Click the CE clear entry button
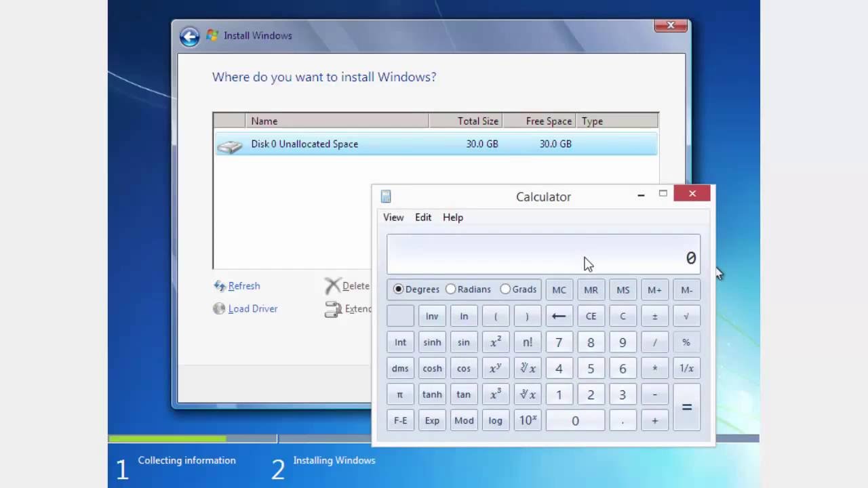868x488 pixels. click(591, 317)
